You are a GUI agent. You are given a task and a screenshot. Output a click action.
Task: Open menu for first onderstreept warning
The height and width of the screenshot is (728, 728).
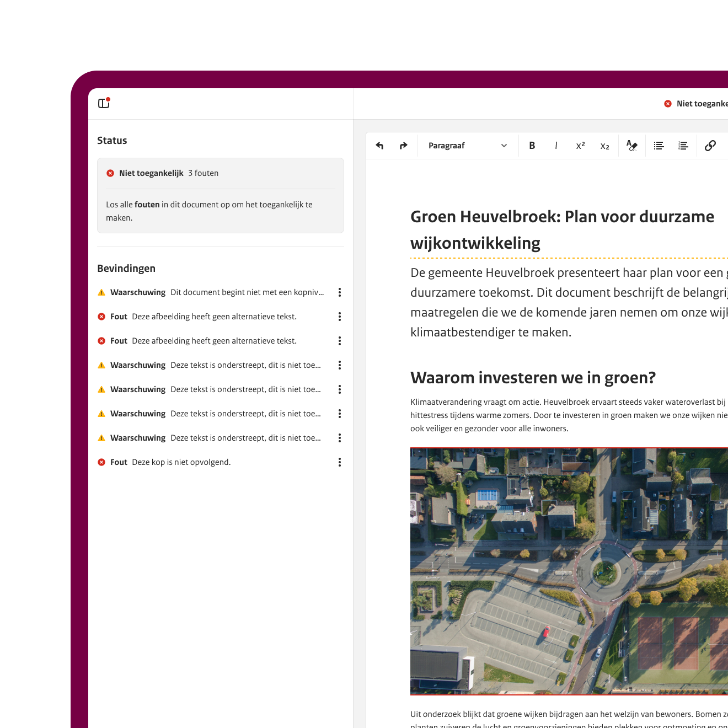pos(340,365)
